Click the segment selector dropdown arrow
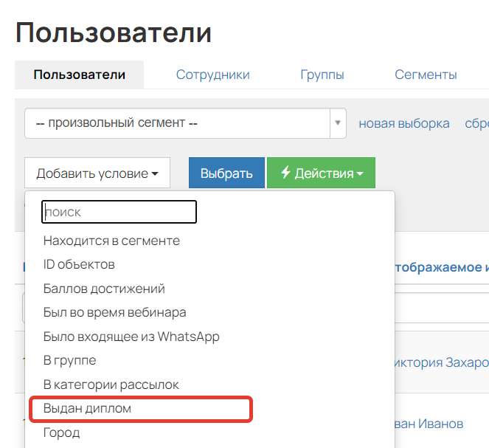Screen dimensions: 489x448 [x=338, y=123]
